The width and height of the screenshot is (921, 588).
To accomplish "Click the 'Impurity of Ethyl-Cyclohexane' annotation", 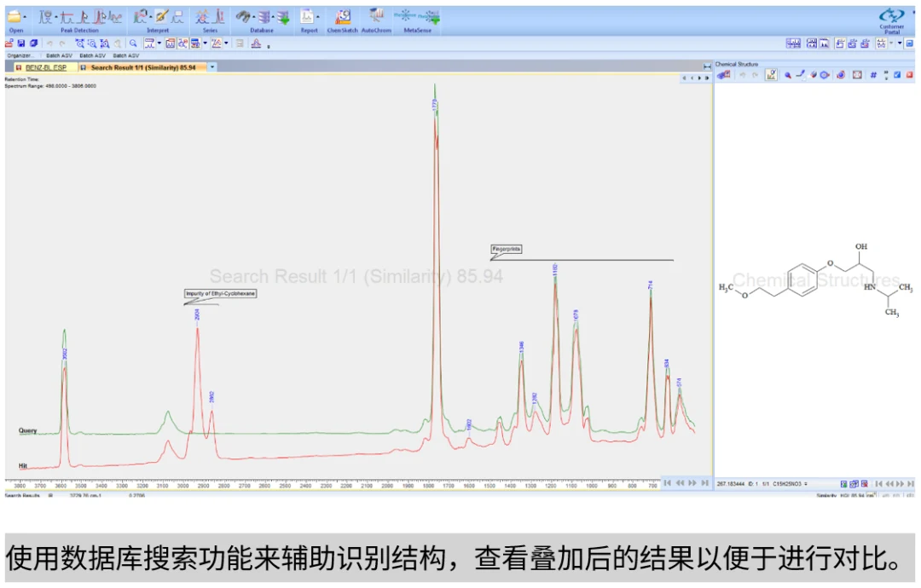I will click(x=221, y=293).
